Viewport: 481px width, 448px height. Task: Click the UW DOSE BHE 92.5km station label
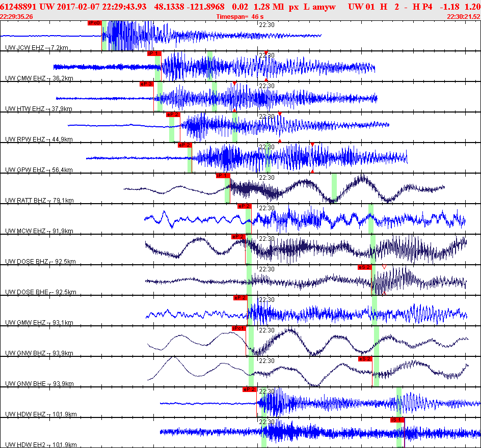pos(40,292)
